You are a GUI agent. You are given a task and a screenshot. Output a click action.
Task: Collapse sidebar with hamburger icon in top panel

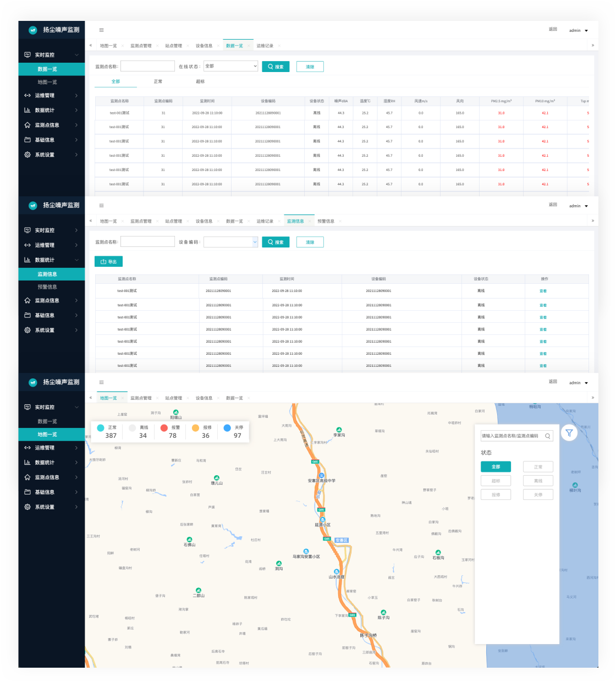pyautogui.click(x=101, y=30)
